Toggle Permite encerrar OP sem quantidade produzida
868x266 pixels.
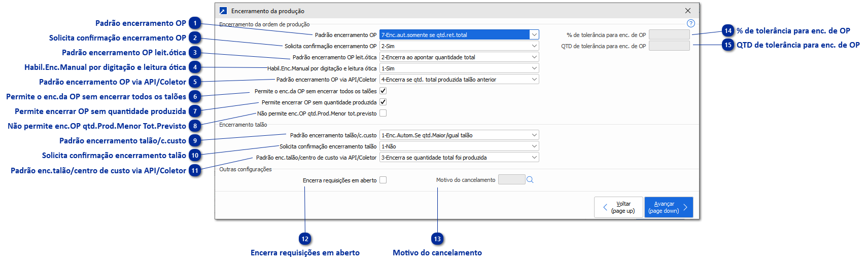pos(383,102)
